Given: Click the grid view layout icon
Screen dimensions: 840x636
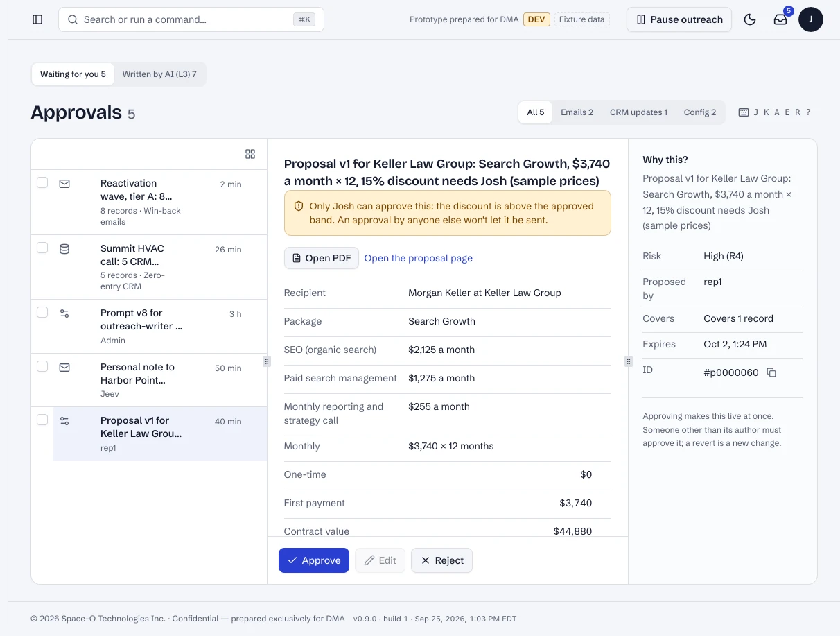Looking at the screenshot, I should (250, 154).
